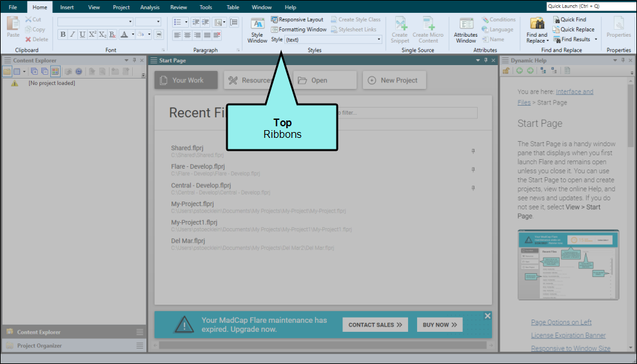This screenshot has width=637, height=364.
Task: Select Your Work on Start Page
Action: [186, 81]
